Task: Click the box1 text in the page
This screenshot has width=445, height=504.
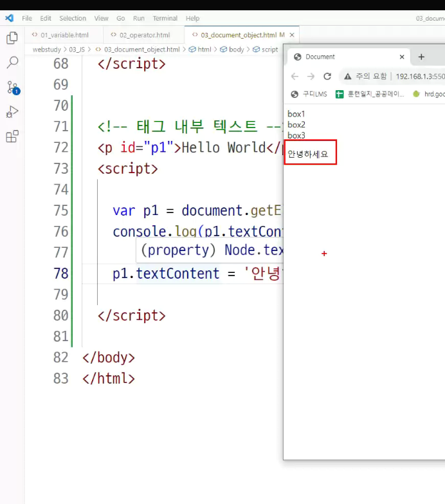Action: pos(296,114)
